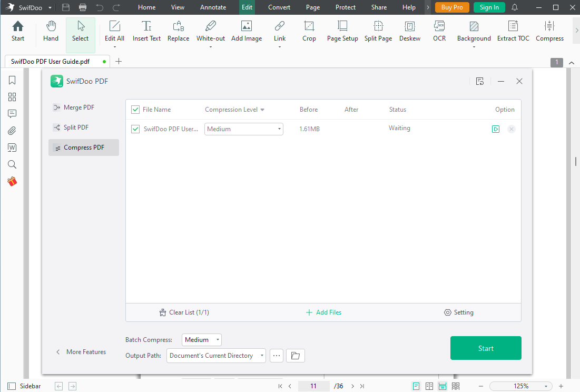Open the Batch Compress Medium dropdown
580x392 pixels.
202,340
